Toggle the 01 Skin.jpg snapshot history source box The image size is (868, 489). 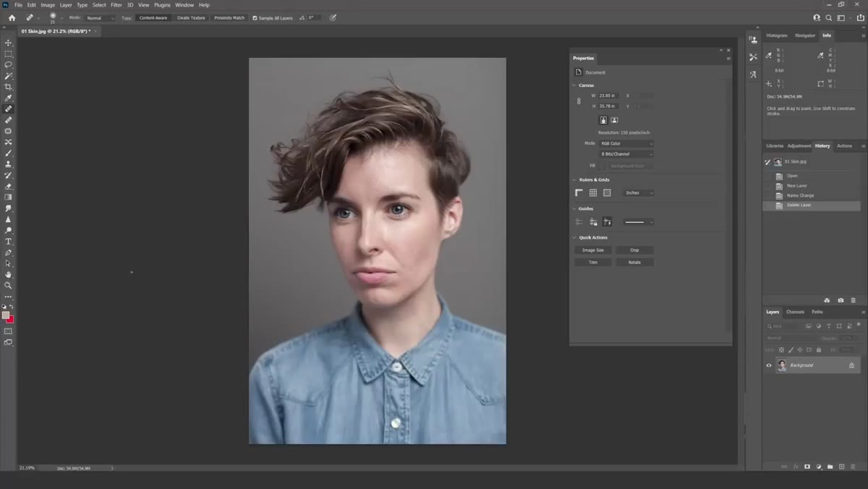pos(767,162)
